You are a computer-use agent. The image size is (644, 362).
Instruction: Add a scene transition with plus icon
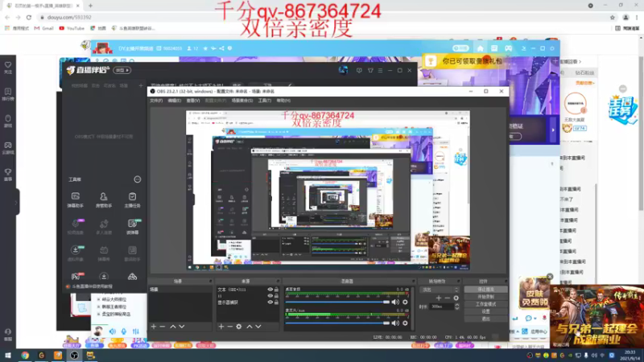point(439,298)
